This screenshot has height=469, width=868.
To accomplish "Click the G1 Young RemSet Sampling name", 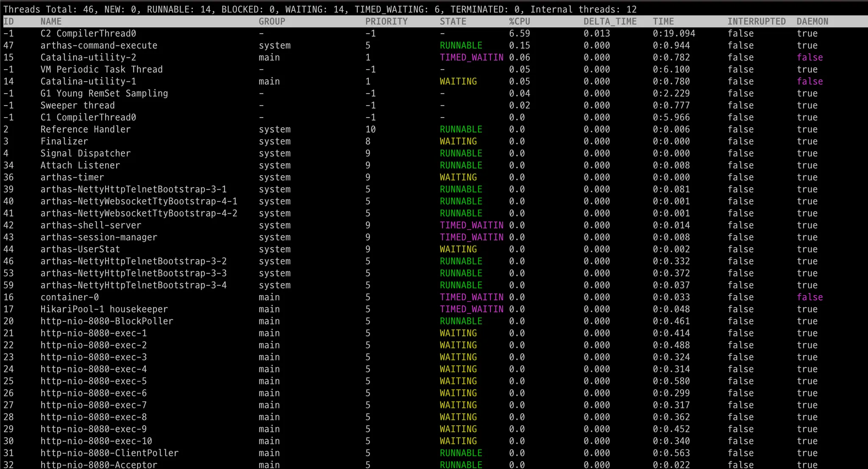I will (x=104, y=93).
